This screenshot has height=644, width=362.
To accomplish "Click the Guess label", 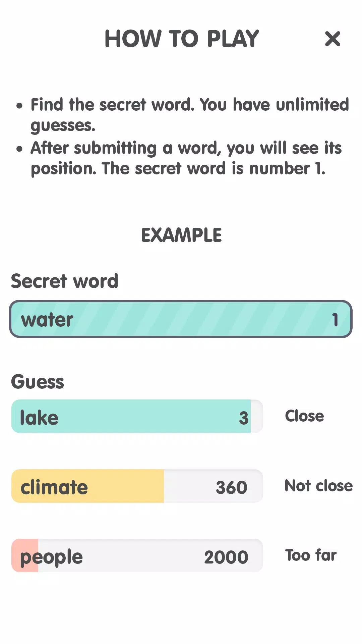I will (x=38, y=382).
